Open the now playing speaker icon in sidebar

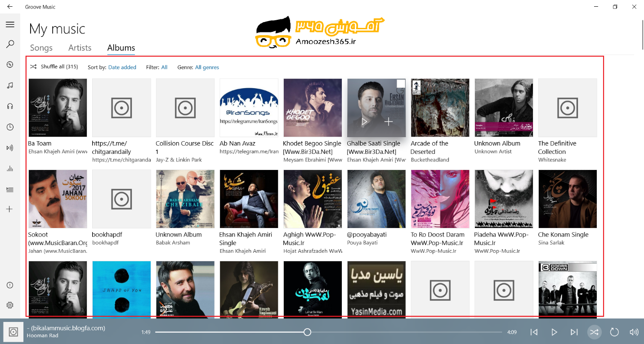point(10,147)
